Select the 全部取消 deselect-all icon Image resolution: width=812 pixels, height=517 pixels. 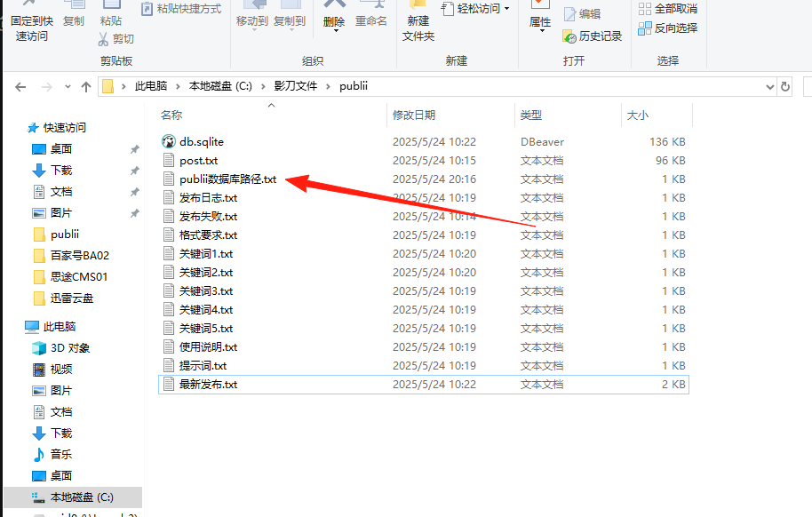click(645, 9)
